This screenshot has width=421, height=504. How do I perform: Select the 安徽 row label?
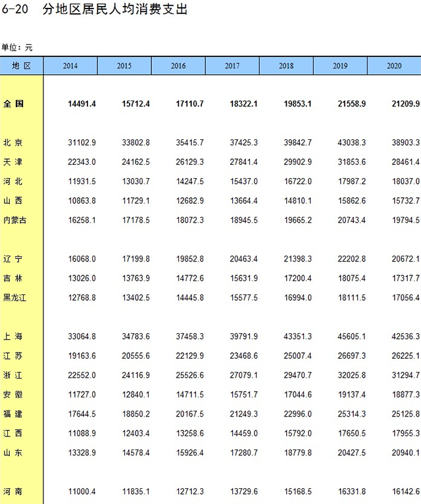coord(13,395)
